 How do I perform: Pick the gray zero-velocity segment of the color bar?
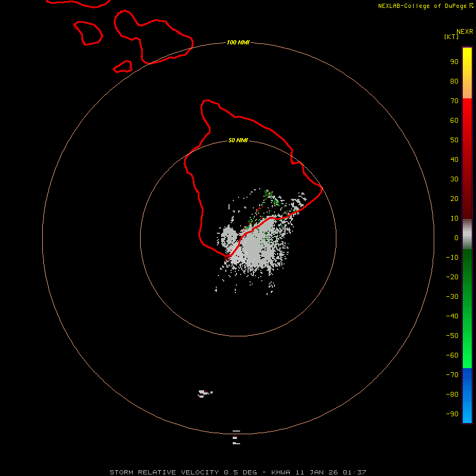467,234
